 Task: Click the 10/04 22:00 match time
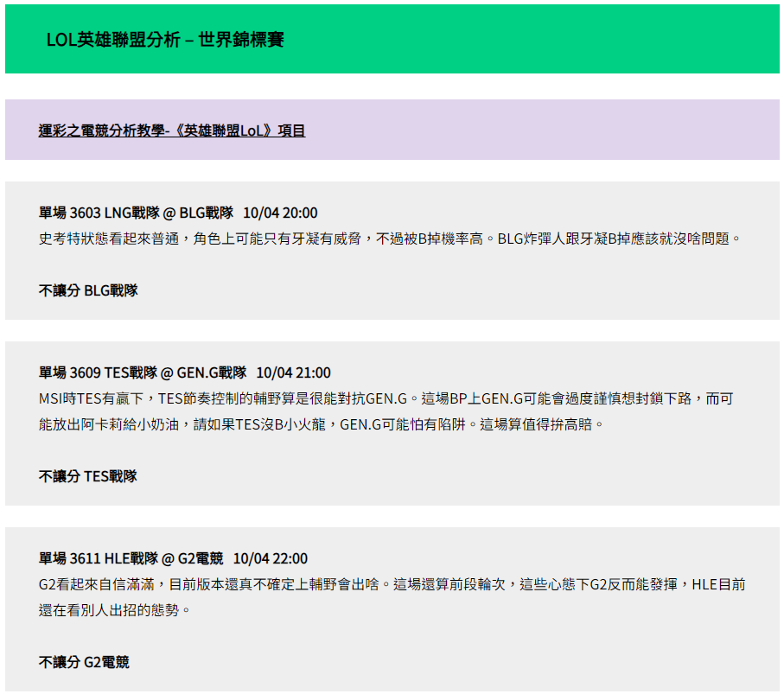270,558
